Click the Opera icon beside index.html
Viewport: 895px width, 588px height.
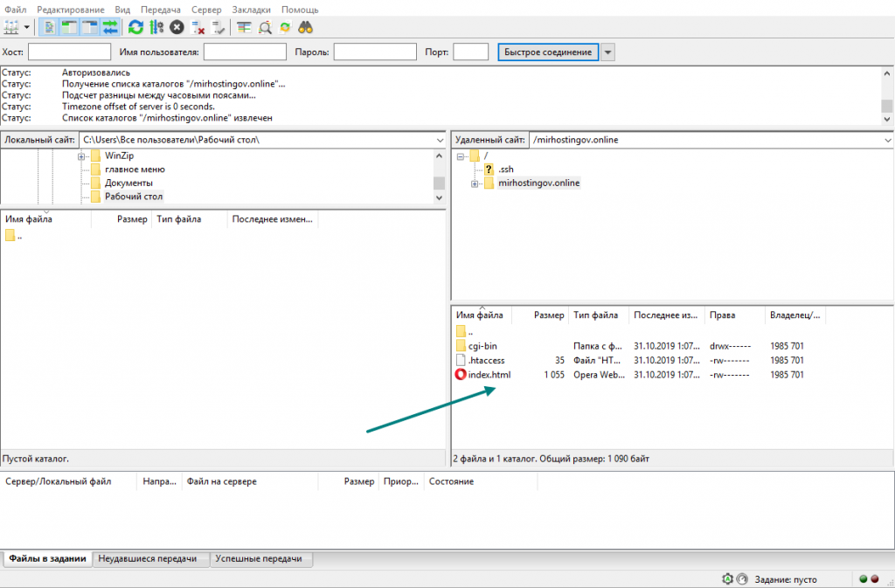click(x=461, y=375)
